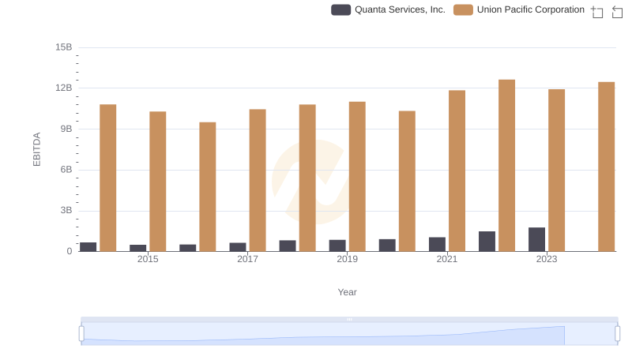632x364 pixels.
Task: Click the Union Pacific bar for 2019
Action: (x=357, y=176)
